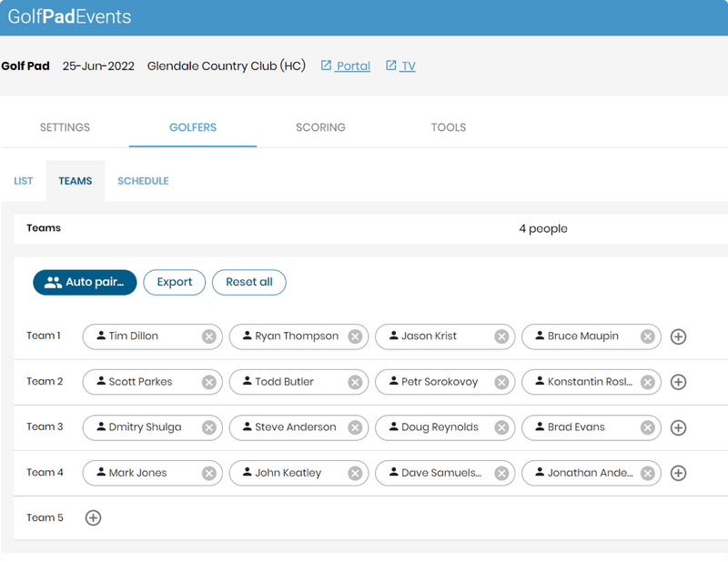Viewport: 728px width, 562px height.
Task: Remove Brad Evans from Team 3
Action: [648, 427]
